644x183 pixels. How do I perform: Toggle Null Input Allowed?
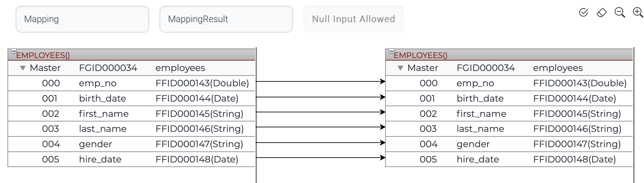coord(353,19)
